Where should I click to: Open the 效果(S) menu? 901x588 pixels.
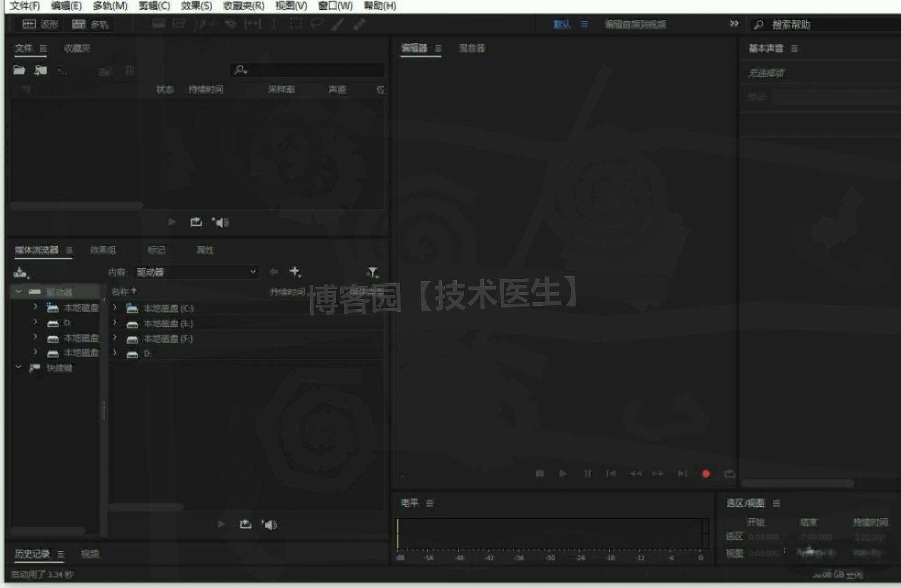click(x=196, y=6)
